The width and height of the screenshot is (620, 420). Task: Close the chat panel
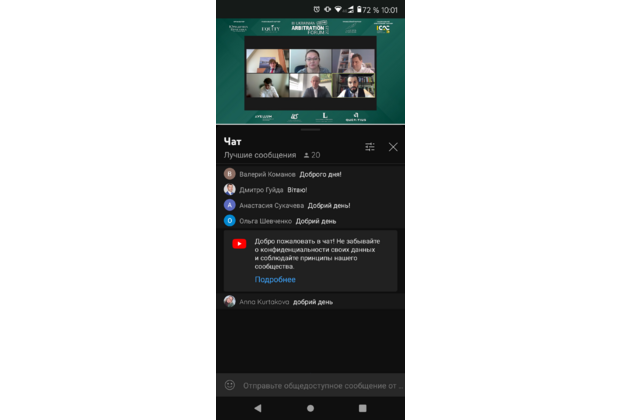click(x=393, y=146)
